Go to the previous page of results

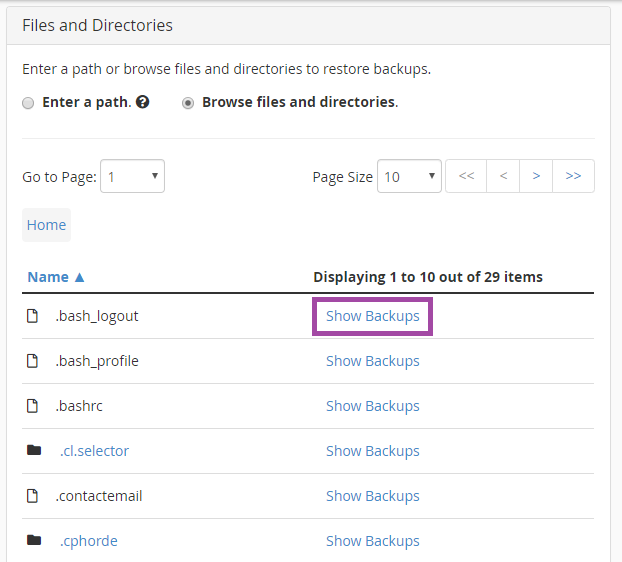point(503,176)
